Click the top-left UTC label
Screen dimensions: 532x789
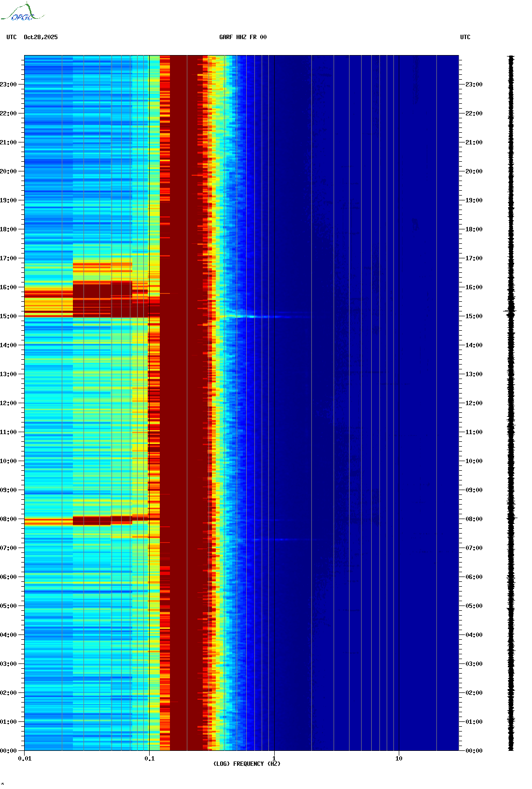point(12,37)
